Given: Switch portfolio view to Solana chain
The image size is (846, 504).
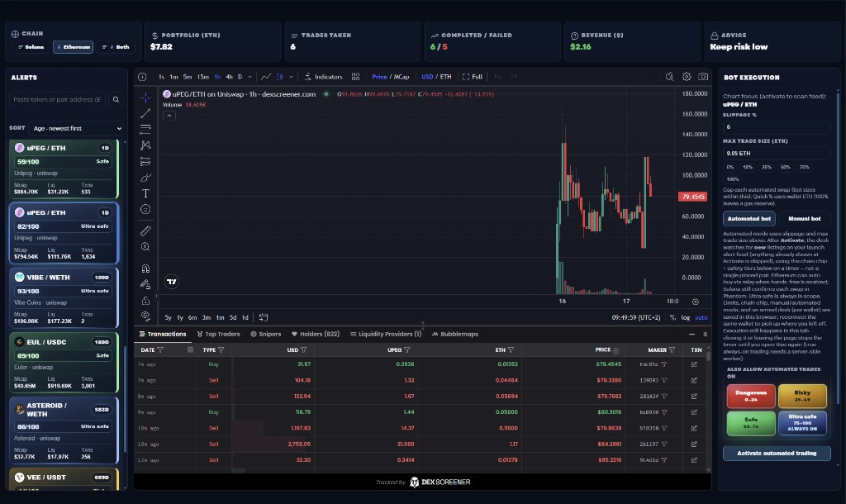Looking at the screenshot, I should pyautogui.click(x=33, y=47).
